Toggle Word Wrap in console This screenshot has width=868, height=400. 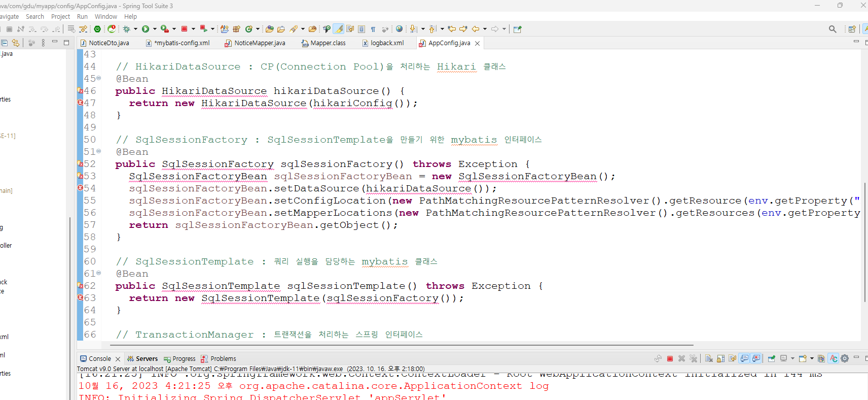(x=733, y=358)
